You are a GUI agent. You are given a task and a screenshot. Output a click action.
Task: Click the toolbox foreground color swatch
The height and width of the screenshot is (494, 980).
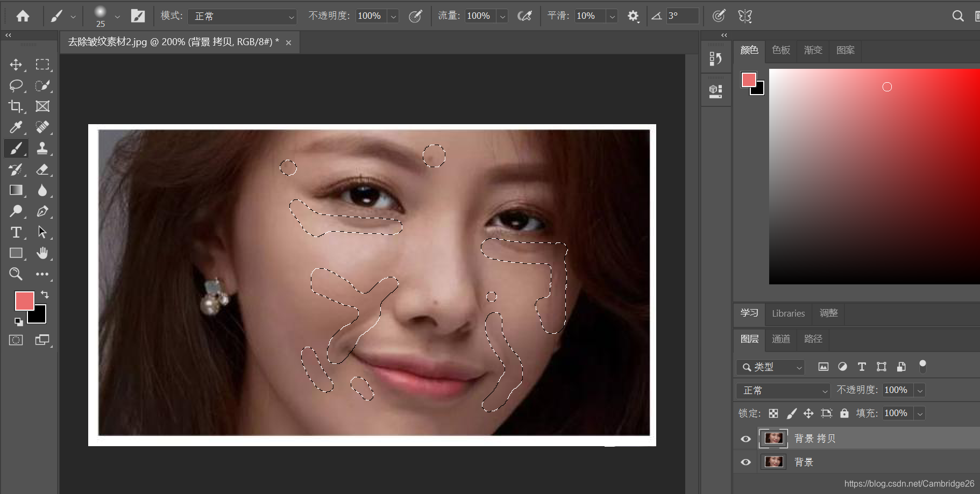(24, 301)
